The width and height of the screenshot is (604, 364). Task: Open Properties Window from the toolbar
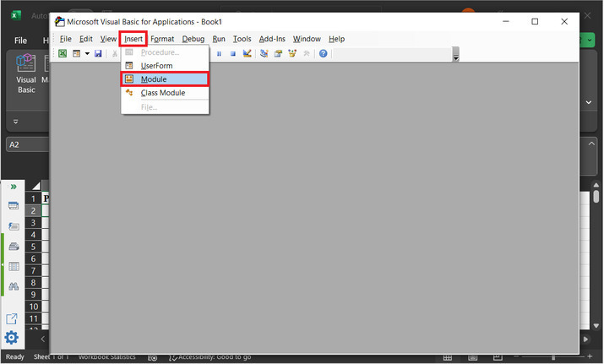click(278, 53)
